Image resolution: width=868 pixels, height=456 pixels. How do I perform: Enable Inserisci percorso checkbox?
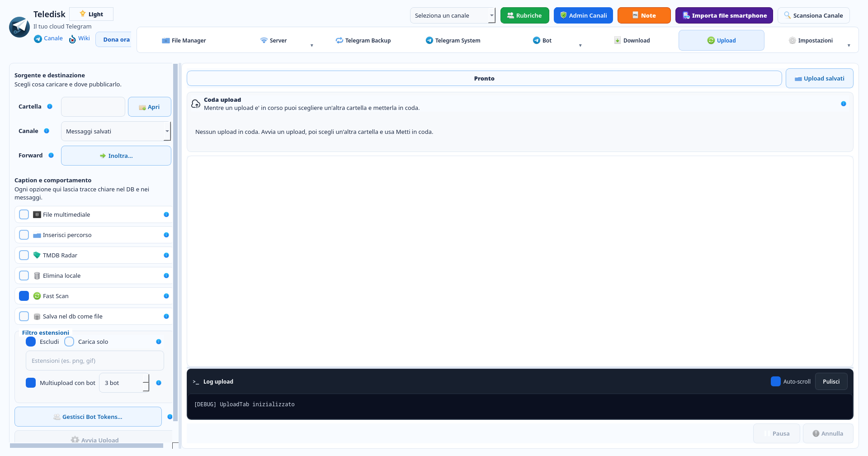(24, 235)
